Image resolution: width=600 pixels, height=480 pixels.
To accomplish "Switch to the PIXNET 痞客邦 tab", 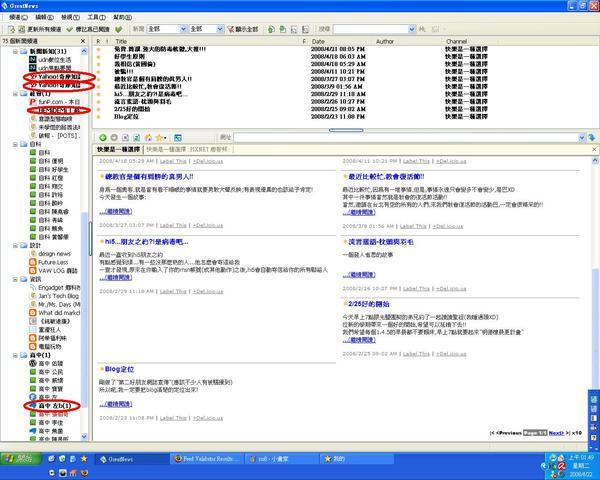I will (x=187, y=149).
